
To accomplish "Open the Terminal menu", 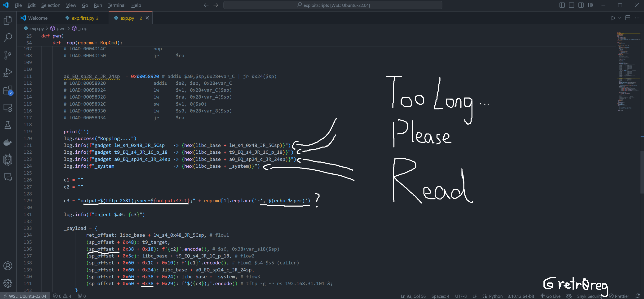I will tap(116, 5).
